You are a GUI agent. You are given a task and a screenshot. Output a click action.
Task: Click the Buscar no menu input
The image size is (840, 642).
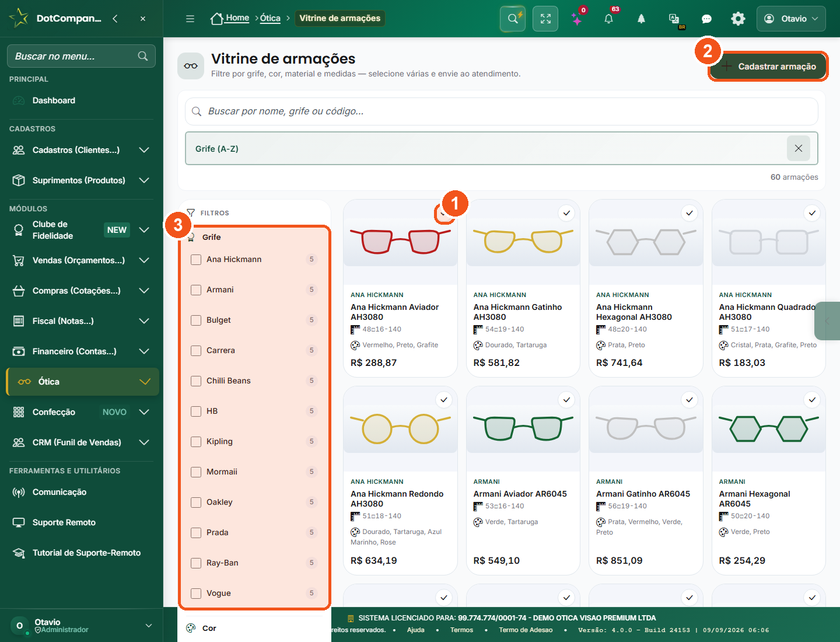click(81, 56)
